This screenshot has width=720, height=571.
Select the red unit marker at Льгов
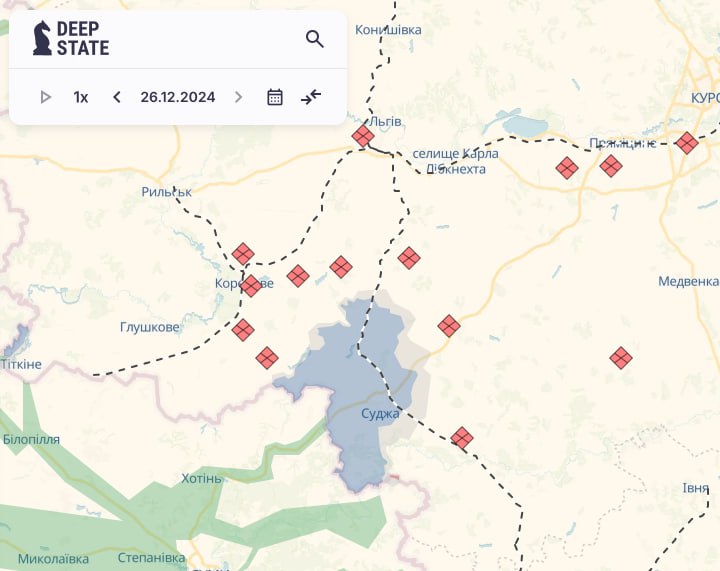click(363, 136)
